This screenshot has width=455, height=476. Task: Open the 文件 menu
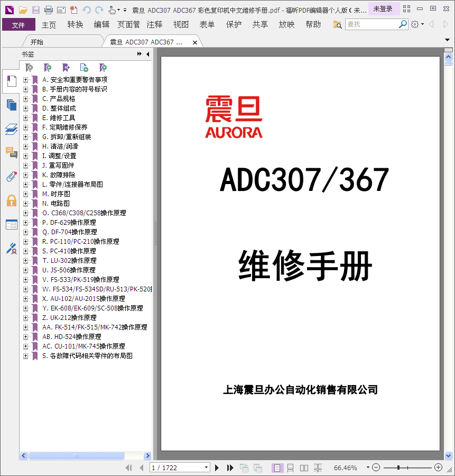tap(18, 24)
